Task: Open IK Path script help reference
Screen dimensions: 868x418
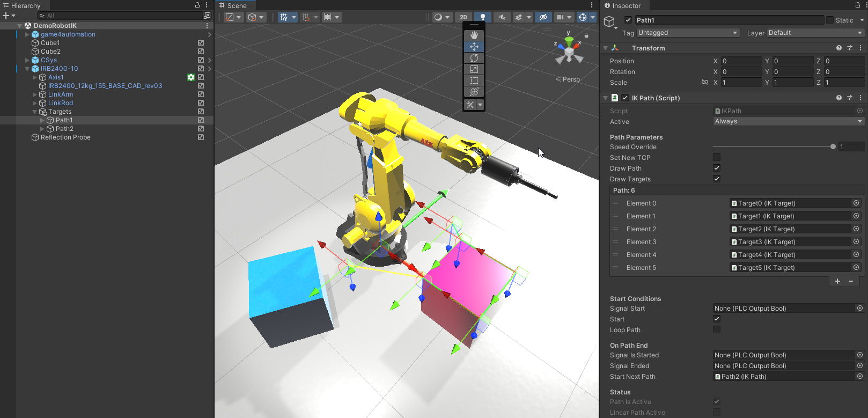Action: pyautogui.click(x=839, y=98)
